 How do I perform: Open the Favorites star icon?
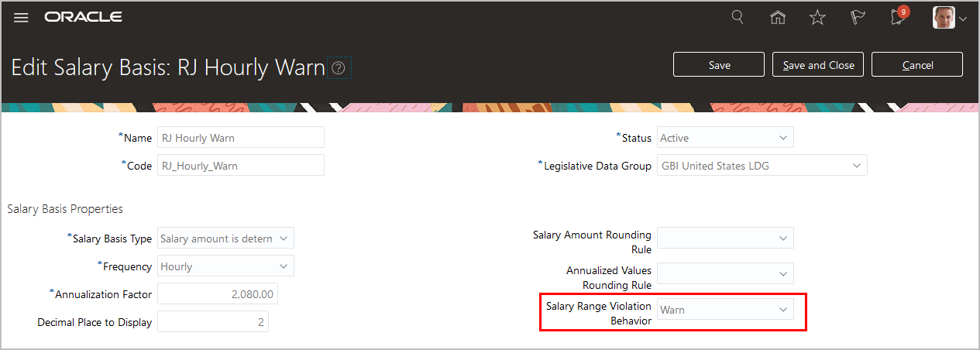[817, 17]
